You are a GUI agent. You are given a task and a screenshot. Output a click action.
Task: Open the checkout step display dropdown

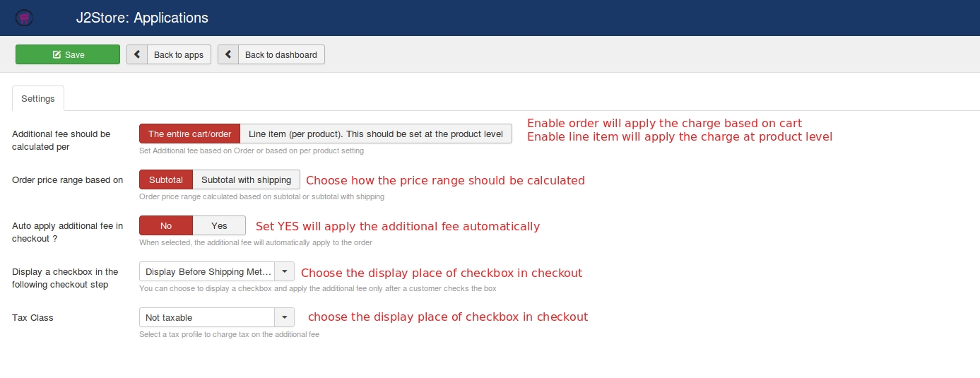click(217, 271)
